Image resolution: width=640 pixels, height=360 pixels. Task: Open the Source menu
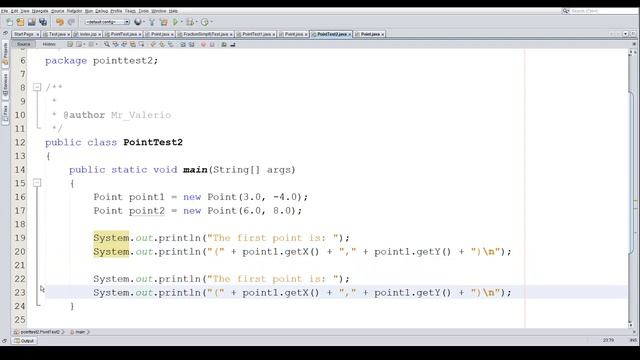point(58,11)
